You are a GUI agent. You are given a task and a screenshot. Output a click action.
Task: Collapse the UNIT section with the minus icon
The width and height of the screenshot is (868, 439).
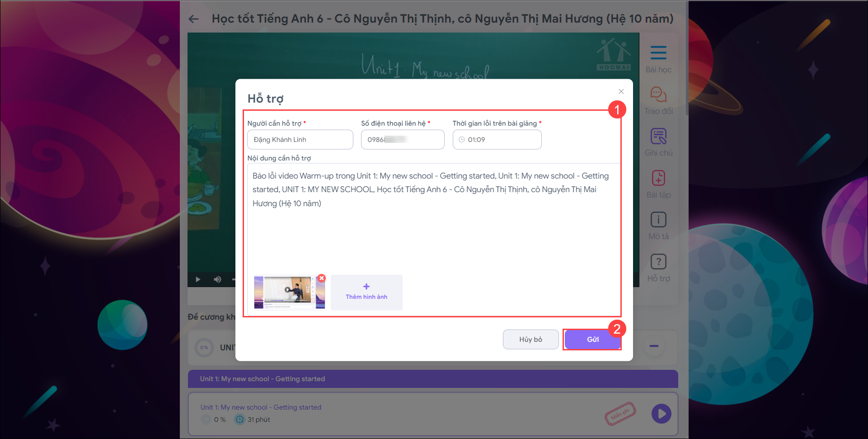click(654, 346)
